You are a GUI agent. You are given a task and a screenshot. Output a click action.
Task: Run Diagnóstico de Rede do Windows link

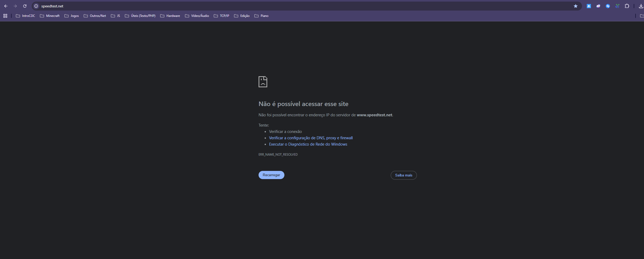(308, 144)
